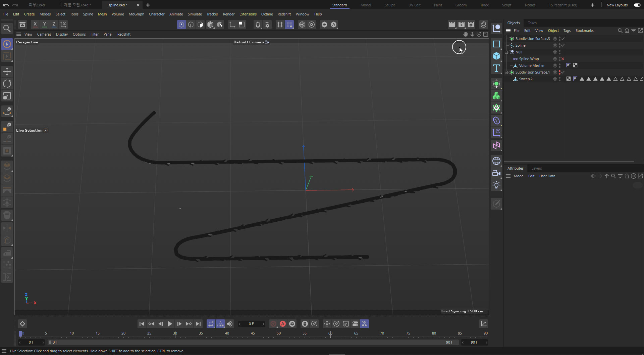Select the Scale tool
644x355 pixels.
(7, 96)
